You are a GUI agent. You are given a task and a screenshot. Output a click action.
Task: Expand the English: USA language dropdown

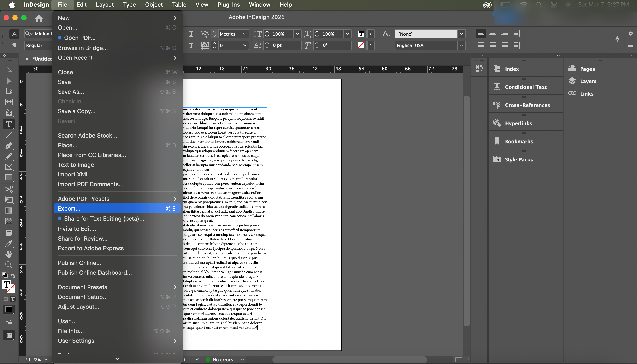[x=462, y=46]
